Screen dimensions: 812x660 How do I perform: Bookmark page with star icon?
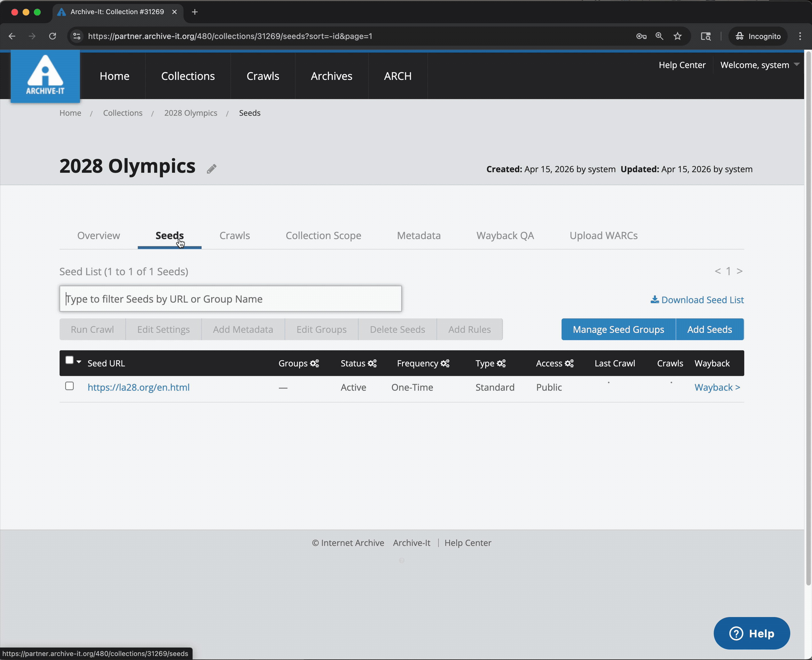[677, 36]
